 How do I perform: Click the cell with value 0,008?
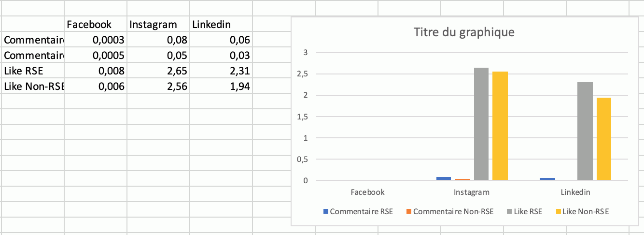(96, 71)
